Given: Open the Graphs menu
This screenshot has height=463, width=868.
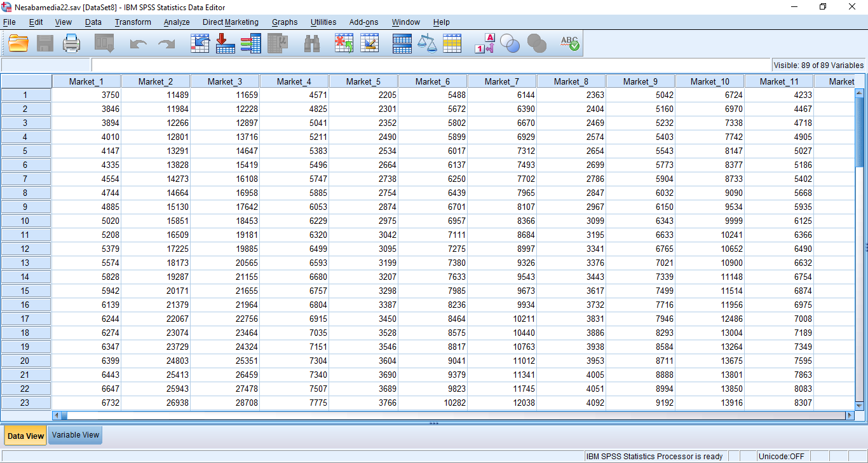Looking at the screenshot, I should [x=284, y=22].
